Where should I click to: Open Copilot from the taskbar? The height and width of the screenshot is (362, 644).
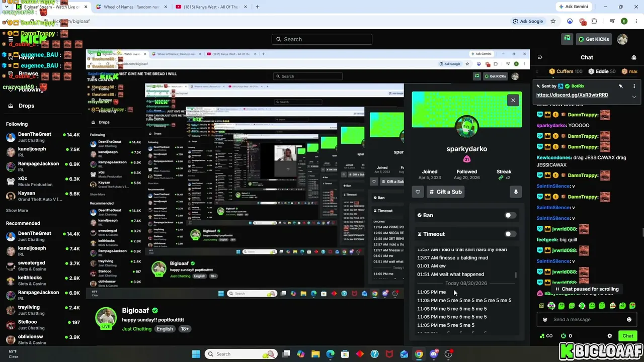pos(301,354)
